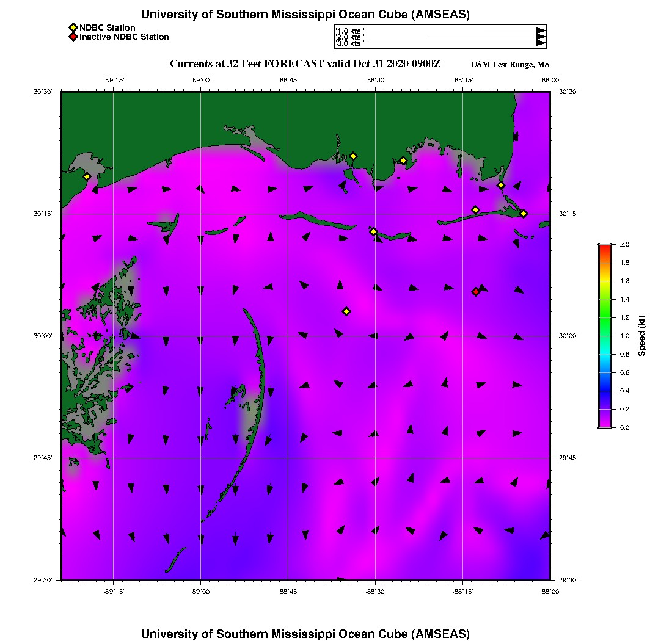This screenshot has height=641, width=672.
Task: Click the red Inactive NDBC Station legend diamond
Action: 73,37
